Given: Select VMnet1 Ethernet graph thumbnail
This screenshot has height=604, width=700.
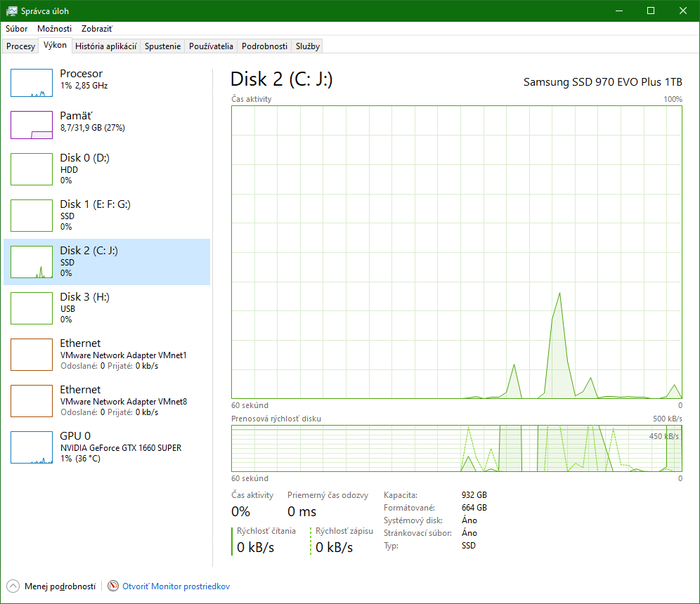Looking at the screenshot, I should (x=31, y=355).
